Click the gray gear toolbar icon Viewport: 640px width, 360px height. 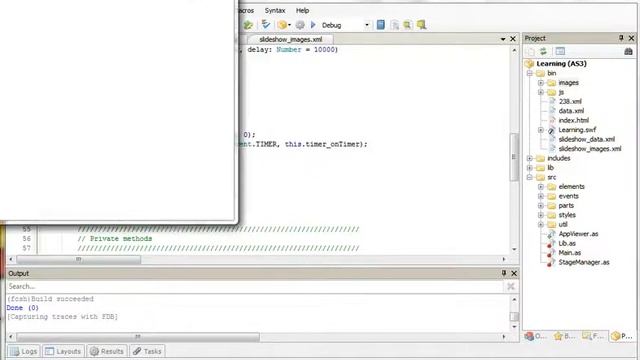tap(300, 25)
